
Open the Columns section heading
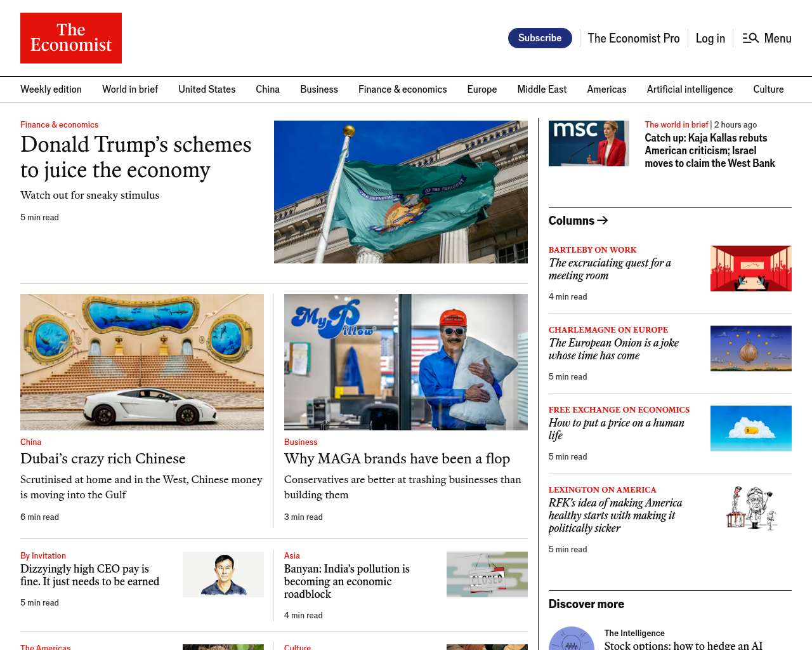pos(572,220)
